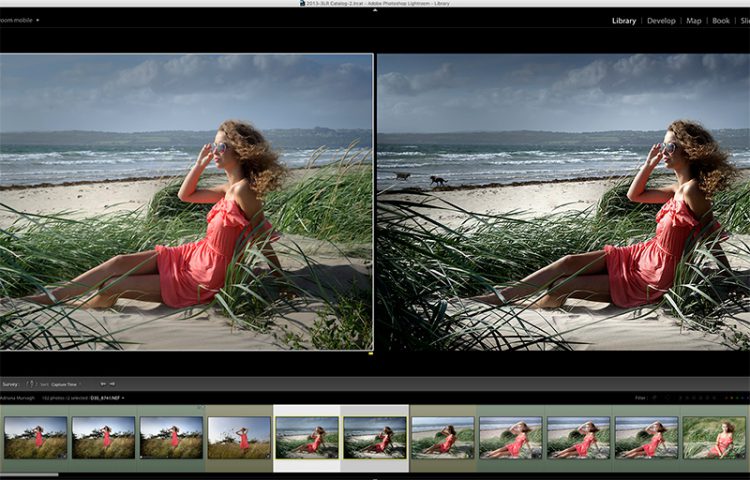Select the third filmstrip thumbnail

(x=171, y=437)
